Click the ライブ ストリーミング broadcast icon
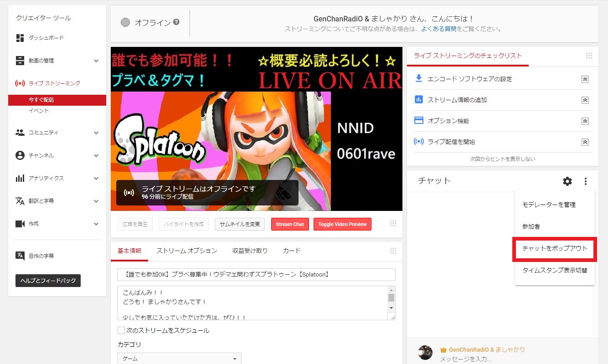This screenshot has height=364, width=608. (x=20, y=83)
